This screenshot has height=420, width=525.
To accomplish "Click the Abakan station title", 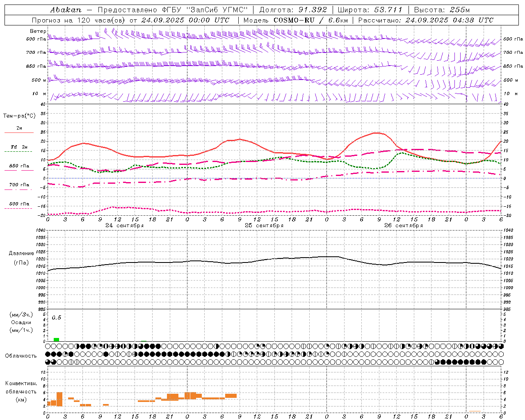I will pos(66,10).
